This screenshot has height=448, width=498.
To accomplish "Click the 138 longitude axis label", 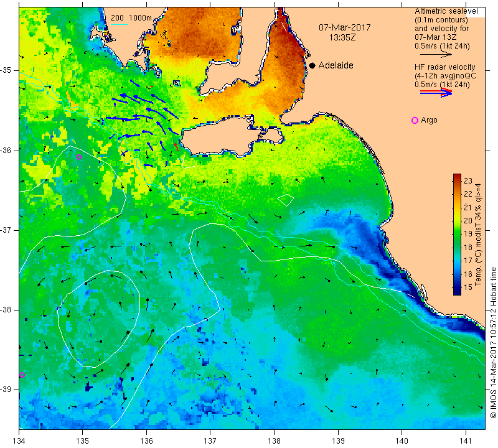I will coord(274,441).
